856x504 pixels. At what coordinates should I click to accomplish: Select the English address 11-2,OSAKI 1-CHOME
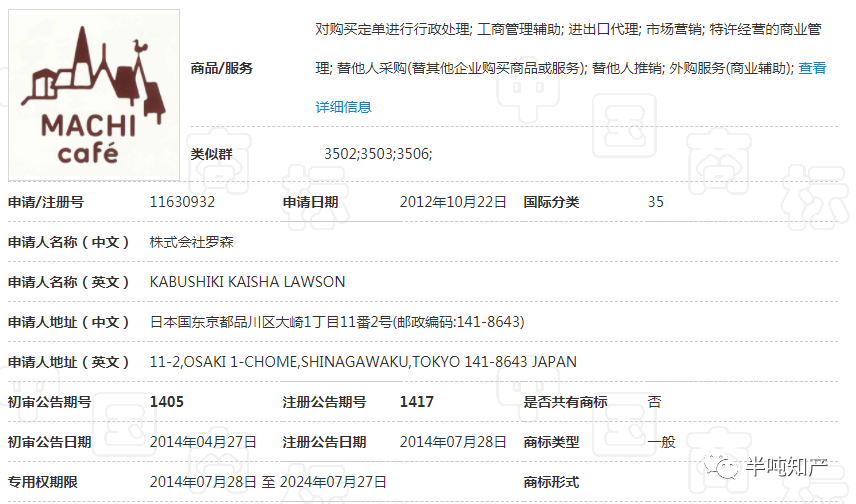pyautogui.click(x=363, y=362)
